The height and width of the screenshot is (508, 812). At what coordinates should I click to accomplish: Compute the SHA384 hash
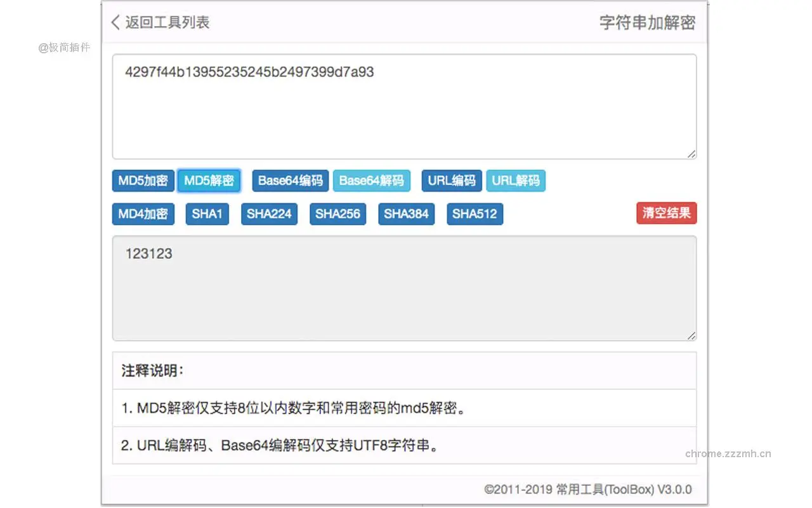(x=406, y=214)
